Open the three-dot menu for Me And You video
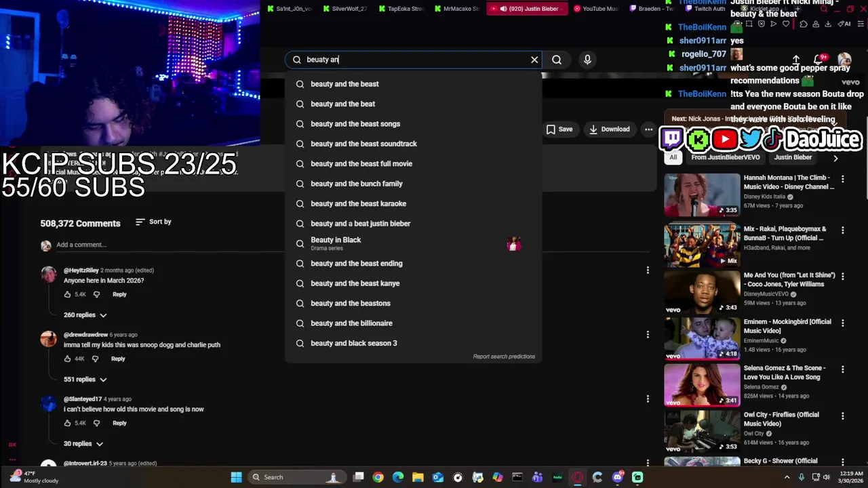 [x=843, y=277]
